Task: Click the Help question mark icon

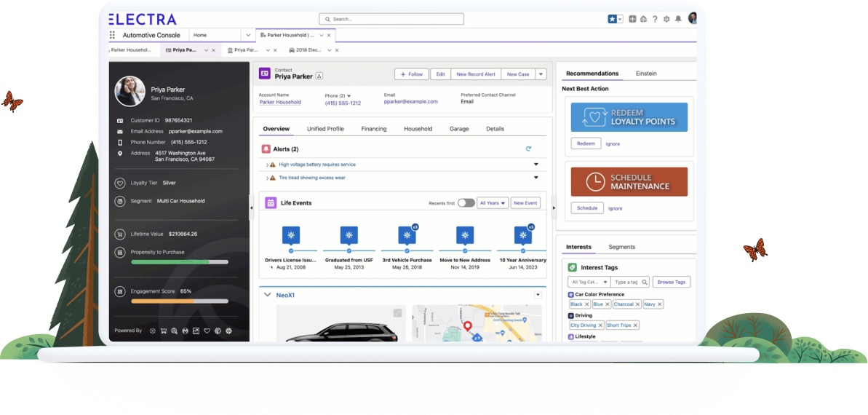Action: [655, 19]
